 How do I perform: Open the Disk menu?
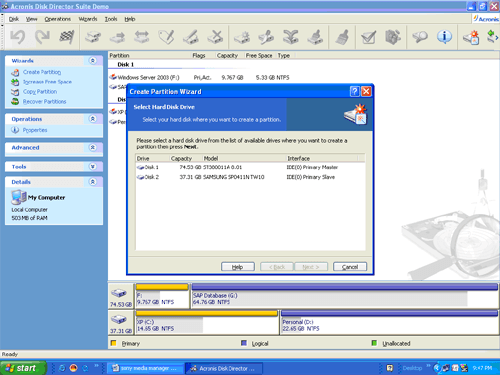(x=14, y=19)
